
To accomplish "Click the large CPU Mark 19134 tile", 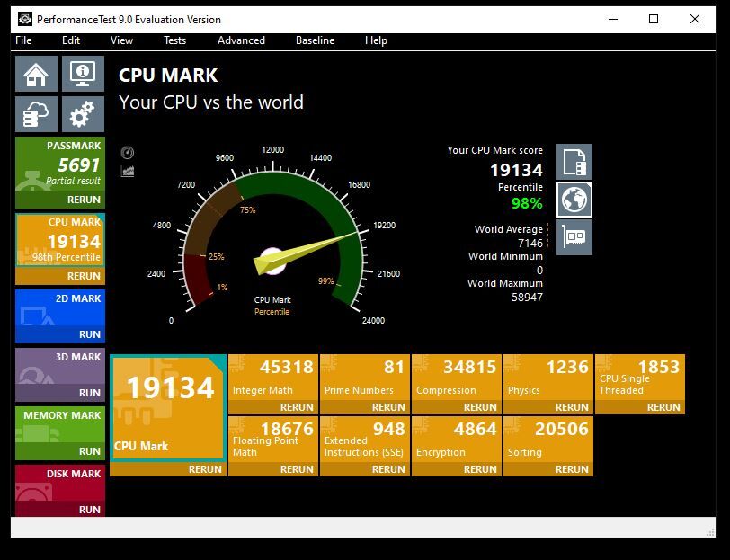I will (x=168, y=408).
